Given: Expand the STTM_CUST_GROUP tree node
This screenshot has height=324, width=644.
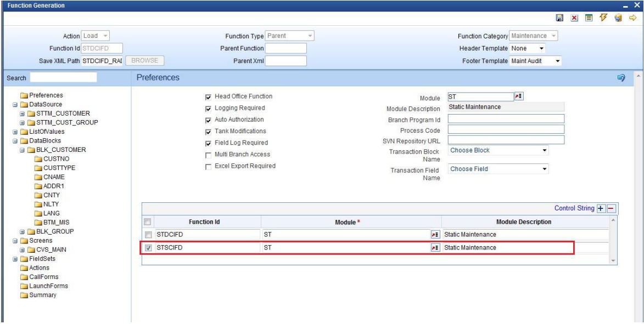Looking at the screenshot, I should (22, 123).
